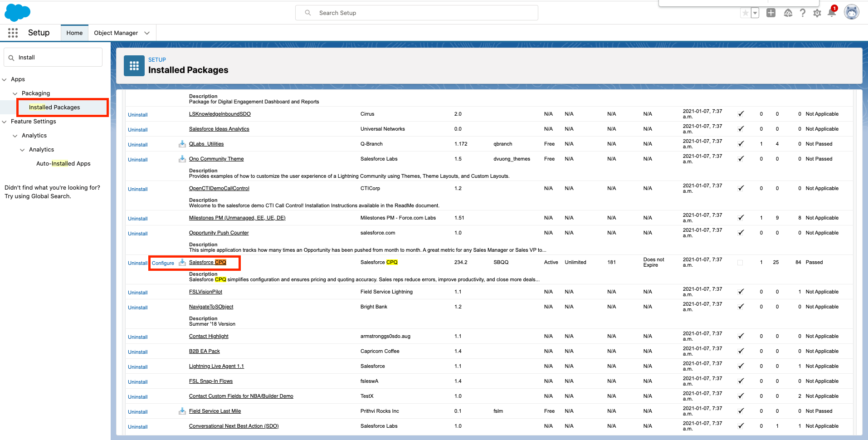
Task: Click Configure for Salesforce CPQ
Action: (163, 263)
